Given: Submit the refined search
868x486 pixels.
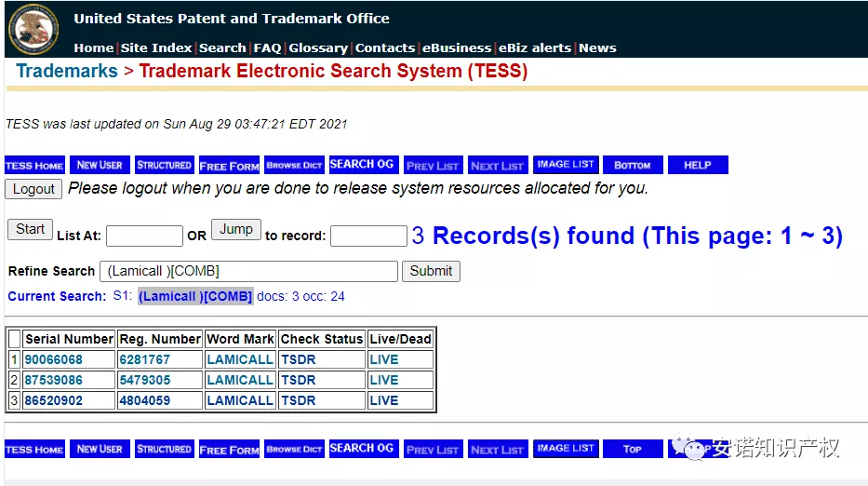Looking at the screenshot, I should [431, 271].
